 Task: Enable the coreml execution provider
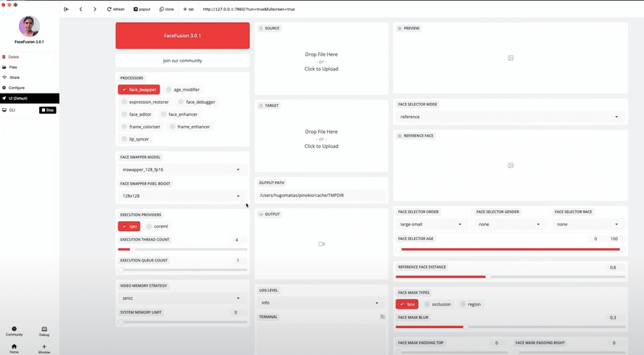pos(157,226)
